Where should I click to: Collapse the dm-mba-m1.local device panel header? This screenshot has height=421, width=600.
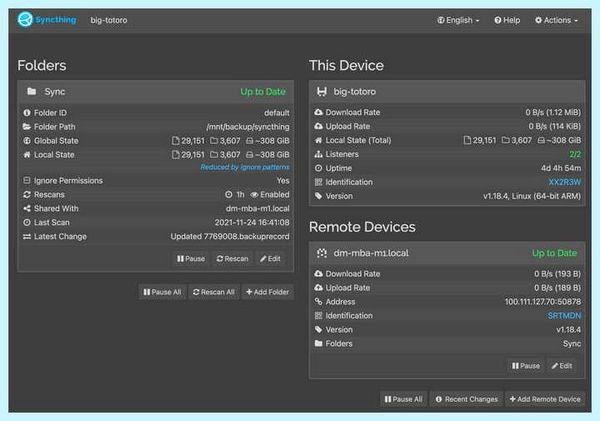pyautogui.click(x=447, y=253)
